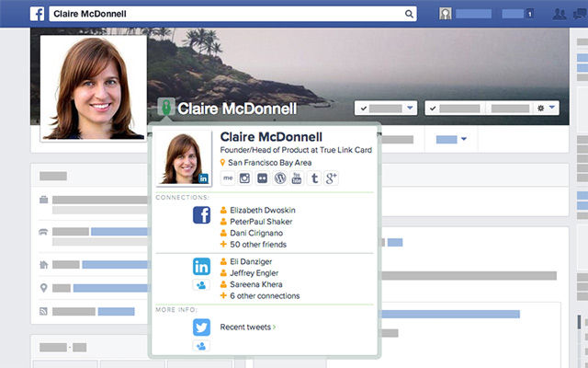This screenshot has height=368, width=588.
Task: Click follow button under Twitter icon
Action: (201, 346)
